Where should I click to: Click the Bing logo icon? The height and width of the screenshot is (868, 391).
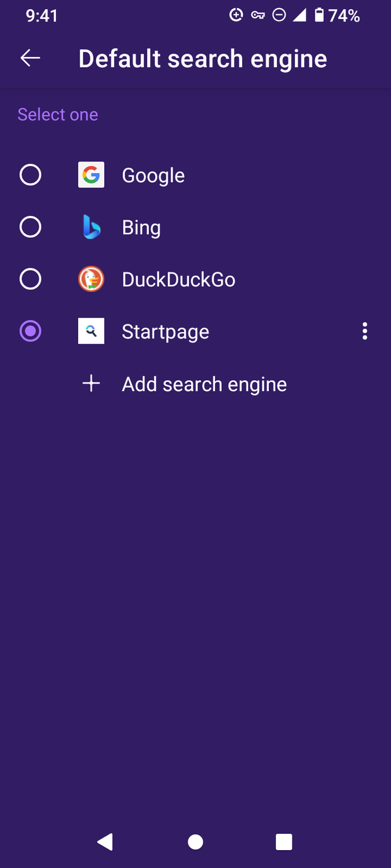coord(91,227)
